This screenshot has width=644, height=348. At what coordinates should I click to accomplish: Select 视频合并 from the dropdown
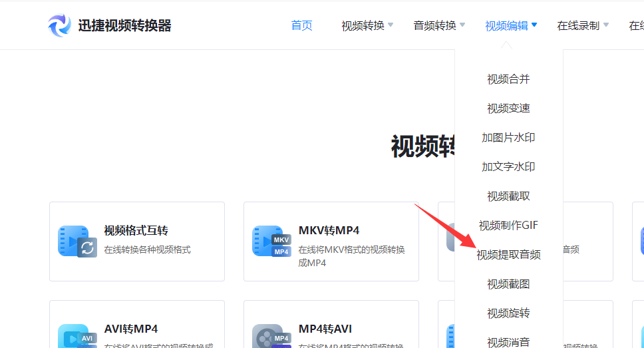coord(508,79)
